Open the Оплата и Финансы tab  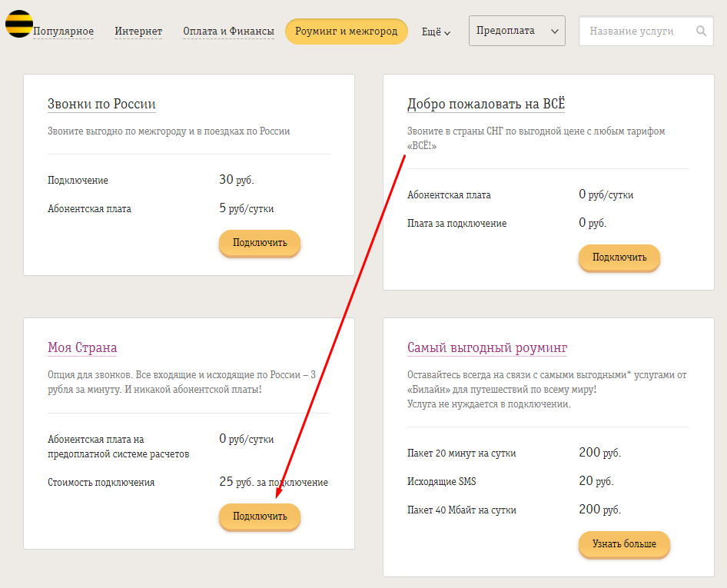(x=228, y=32)
